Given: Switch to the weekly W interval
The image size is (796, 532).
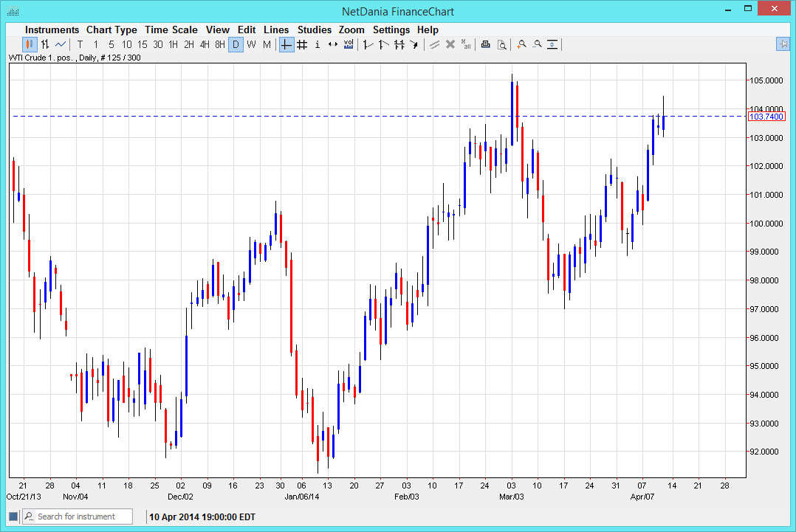Looking at the screenshot, I should pyautogui.click(x=251, y=45).
